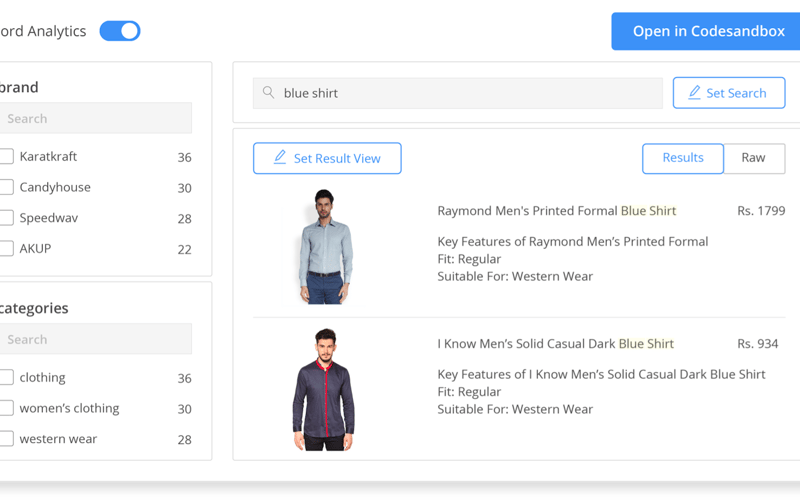Switch to the Results tab
The width and height of the screenshot is (800, 500).
pos(683,158)
